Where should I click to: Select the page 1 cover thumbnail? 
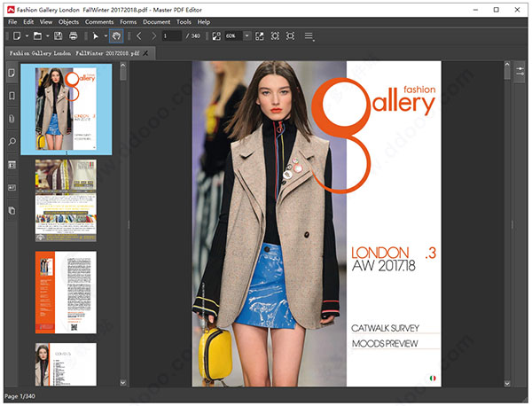click(66, 109)
